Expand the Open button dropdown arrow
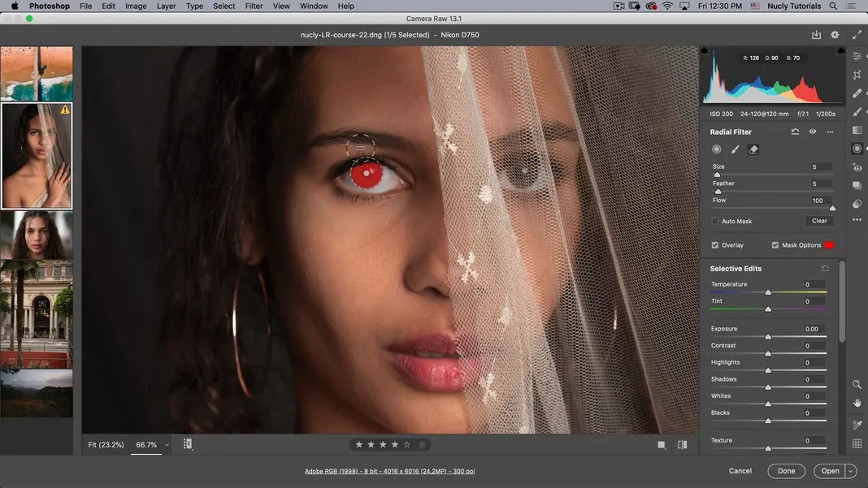The width and height of the screenshot is (868, 488). coord(851,471)
